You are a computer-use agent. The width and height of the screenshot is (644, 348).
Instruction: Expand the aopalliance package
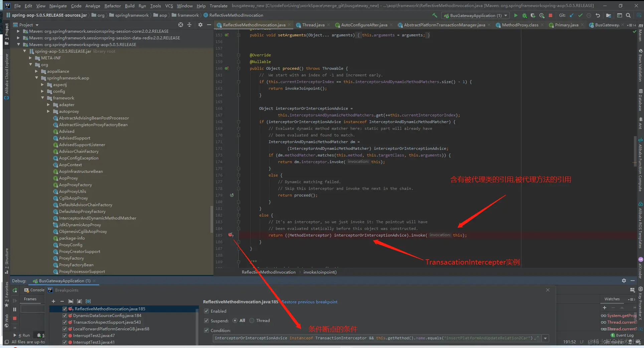(36, 71)
